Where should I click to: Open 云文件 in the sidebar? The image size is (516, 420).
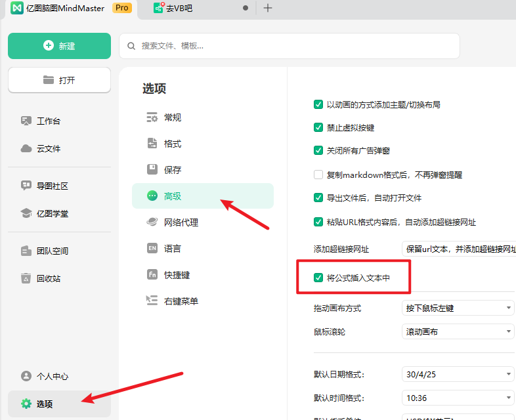tap(59, 149)
